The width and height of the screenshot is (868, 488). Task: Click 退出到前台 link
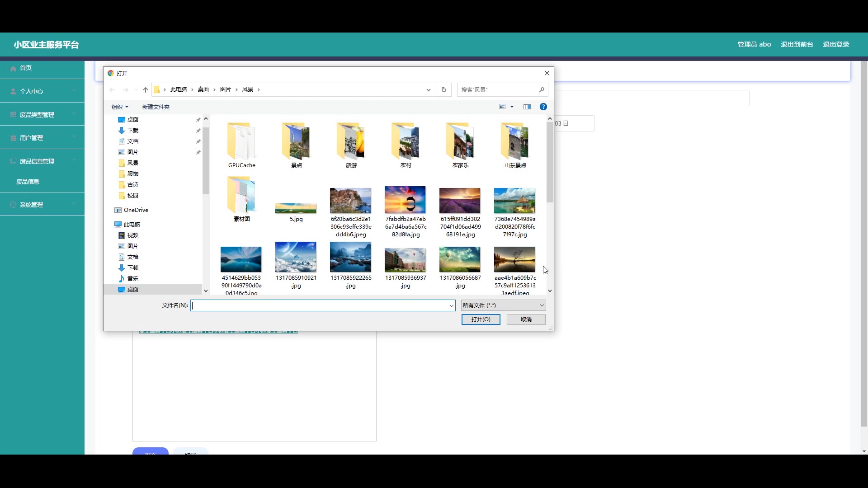[x=797, y=44]
